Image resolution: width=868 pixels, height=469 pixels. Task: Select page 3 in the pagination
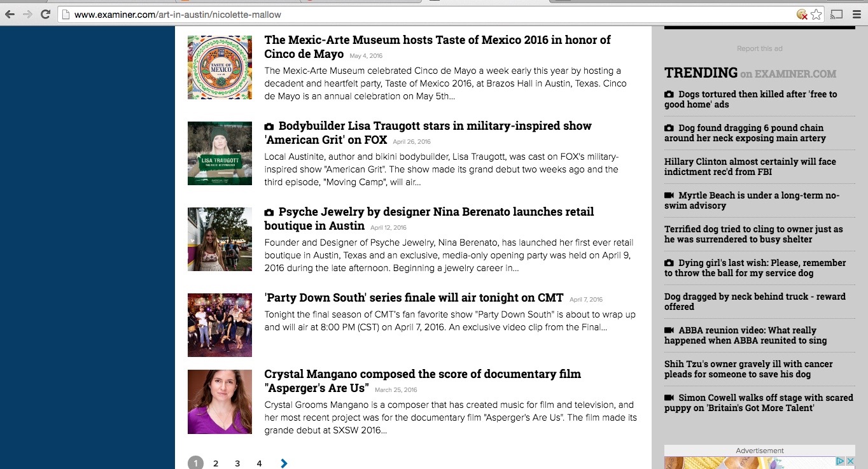click(237, 463)
